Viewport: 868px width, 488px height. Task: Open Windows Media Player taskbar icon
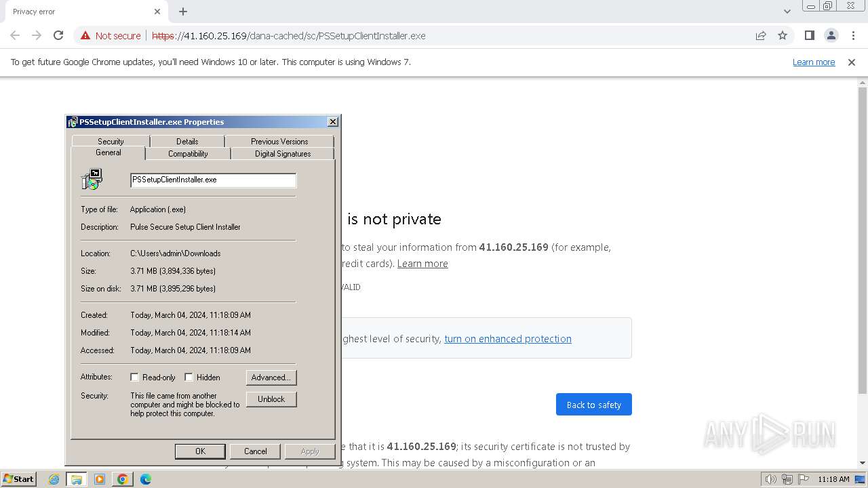100,479
